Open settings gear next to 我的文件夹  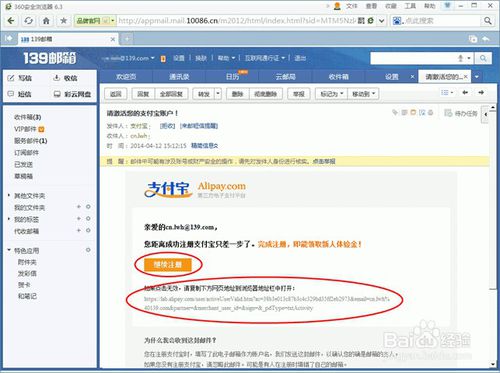tap(88, 207)
